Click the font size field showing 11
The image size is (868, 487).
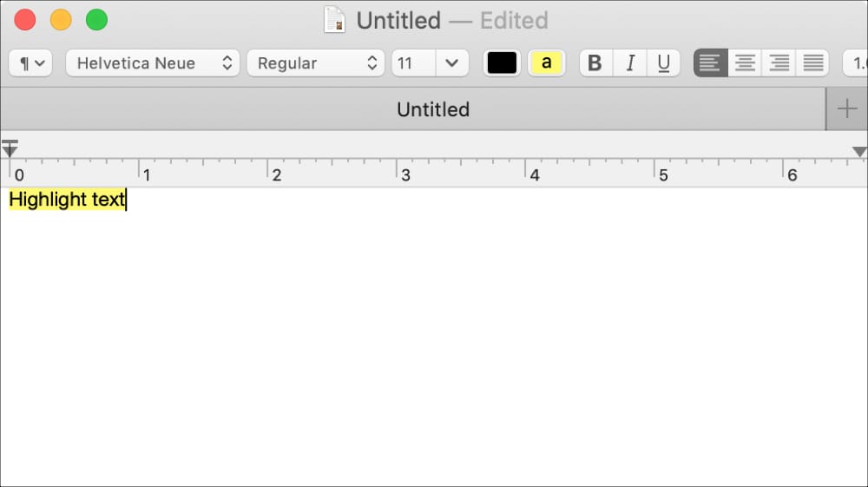(x=413, y=63)
